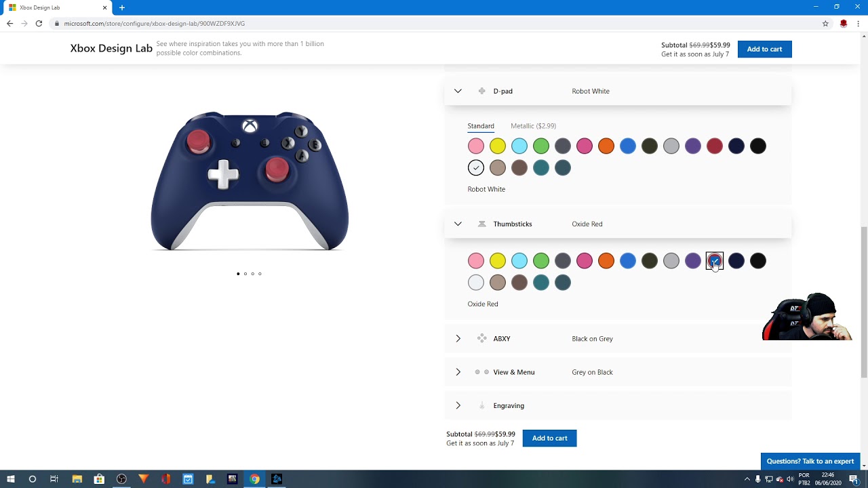Pick the white Thumbsticks swatch
Viewport: 868px width, 488px height.
coord(476,283)
